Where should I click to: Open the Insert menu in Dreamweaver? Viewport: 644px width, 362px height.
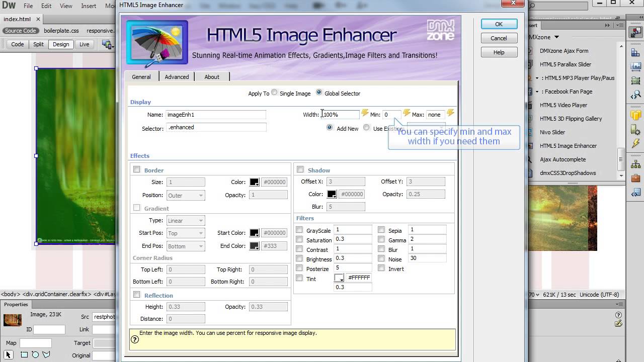point(89,6)
